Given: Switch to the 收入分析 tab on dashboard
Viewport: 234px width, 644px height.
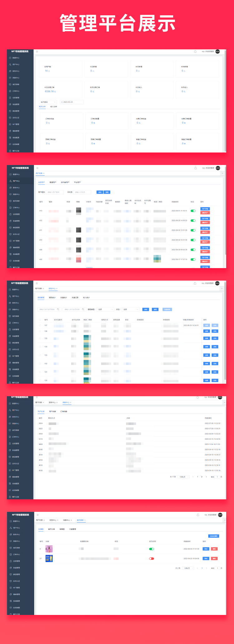Looking at the screenshot, I should click(x=54, y=107).
